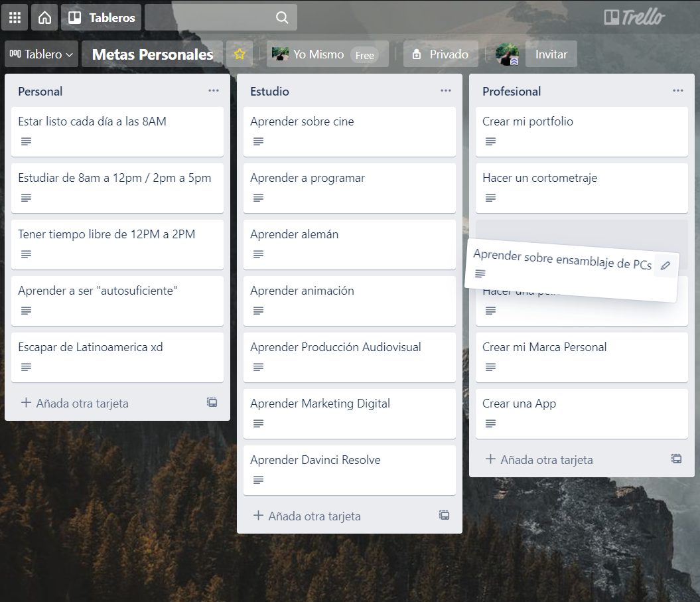The height and width of the screenshot is (602, 700).
Task: Click the Profesional list title
Action: pyautogui.click(x=512, y=92)
